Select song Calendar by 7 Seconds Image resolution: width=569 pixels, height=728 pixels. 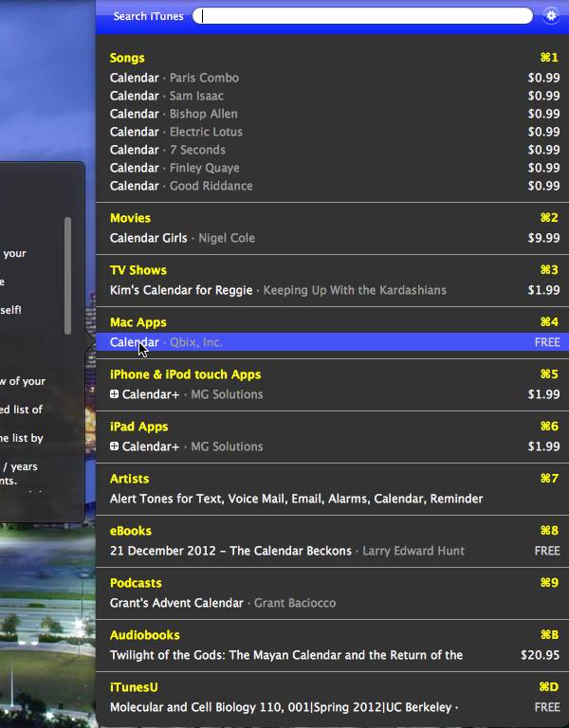click(x=333, y=150)
